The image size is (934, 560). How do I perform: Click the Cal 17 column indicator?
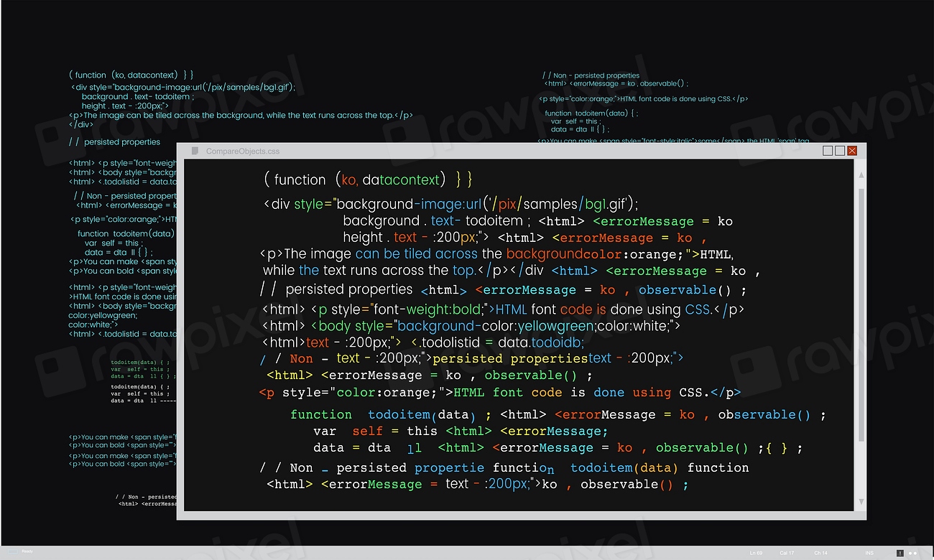click(x=787, y=553)
